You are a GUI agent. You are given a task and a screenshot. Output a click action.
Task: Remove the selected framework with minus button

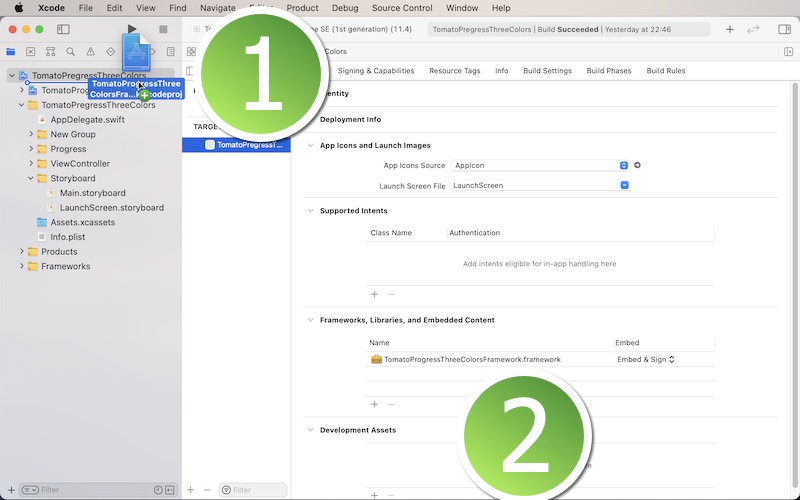pos(391,404)
